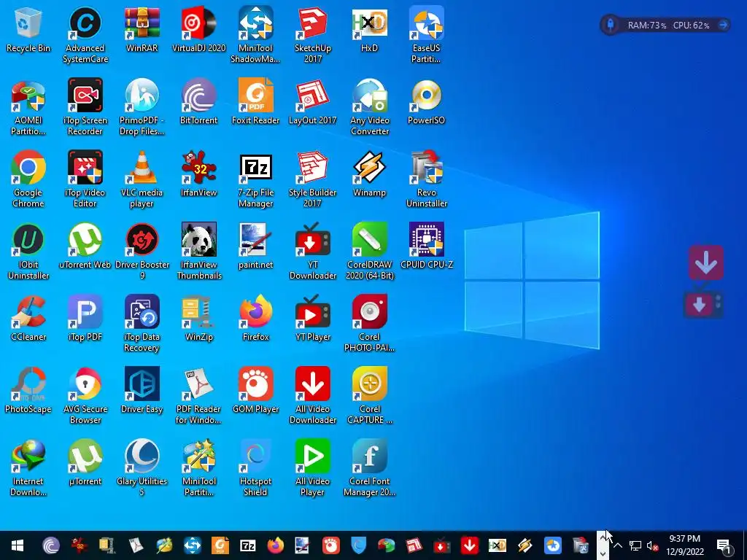Show hidden system tray icons
Viewport: 747px width, 560px height.
click(x=618, y=545)
